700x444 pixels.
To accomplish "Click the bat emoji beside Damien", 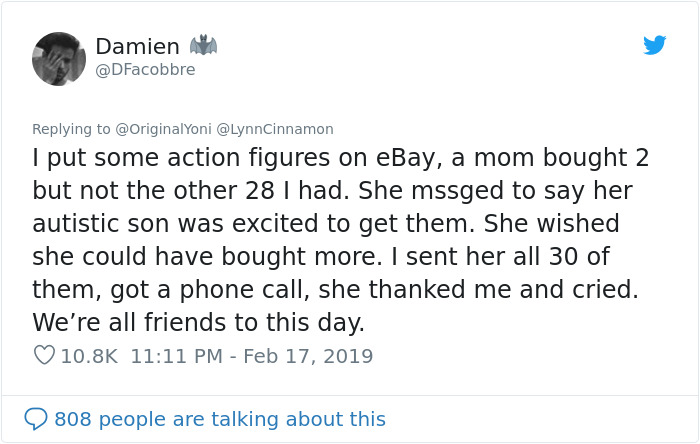I will click(203, 45).
